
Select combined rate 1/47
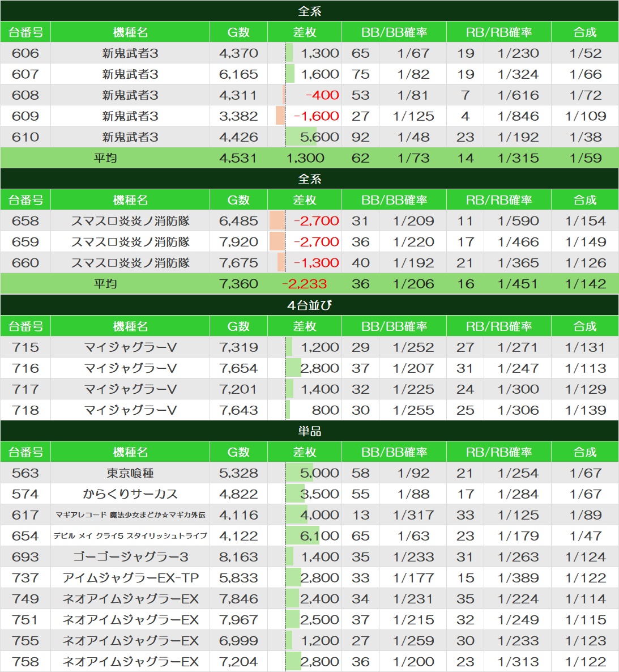coord(586,536)
